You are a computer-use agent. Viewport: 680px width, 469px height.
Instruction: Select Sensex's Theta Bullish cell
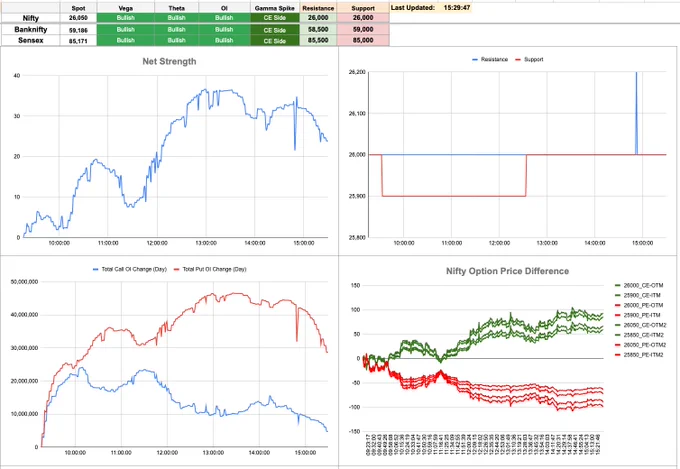(177, 40)
